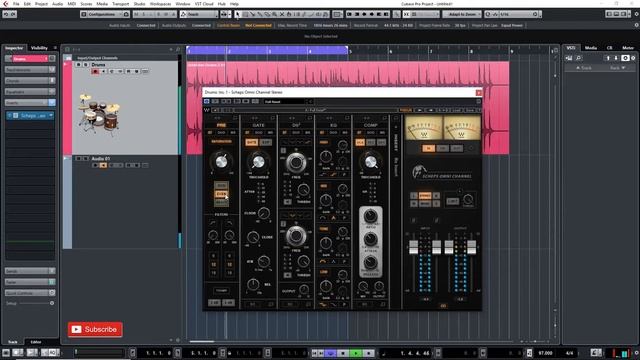Mute the Drums track
The image size is (640, 360).
(78, 64)
